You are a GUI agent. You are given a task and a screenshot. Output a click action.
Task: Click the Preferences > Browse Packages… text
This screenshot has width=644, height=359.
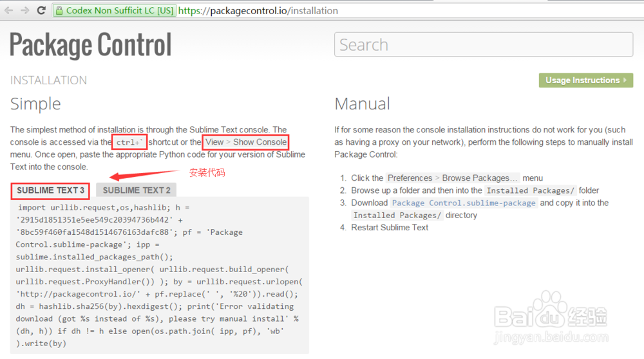pyautogui.click(x=453, y=178)
